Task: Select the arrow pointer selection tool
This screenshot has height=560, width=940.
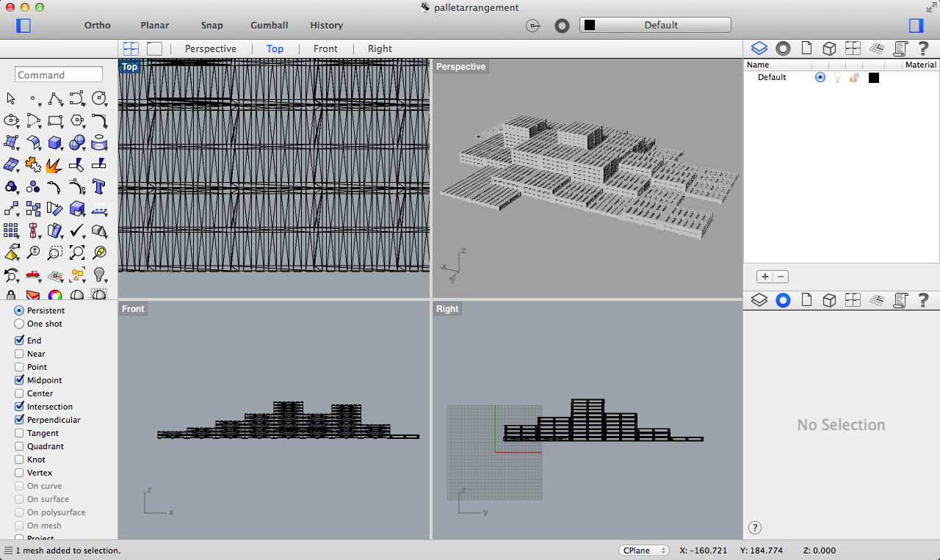Action: click(x=10, y=98)
